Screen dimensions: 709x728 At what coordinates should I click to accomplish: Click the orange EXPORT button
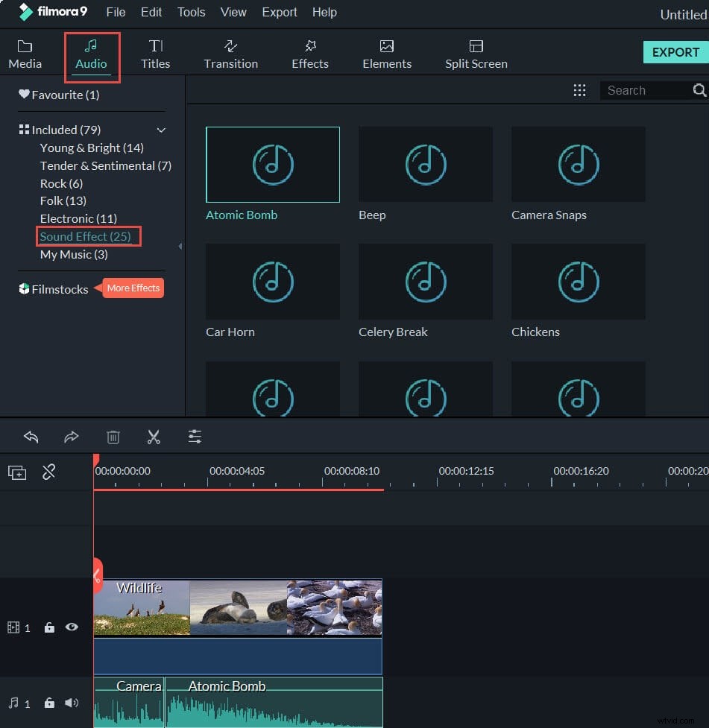[x=675, y=52]
